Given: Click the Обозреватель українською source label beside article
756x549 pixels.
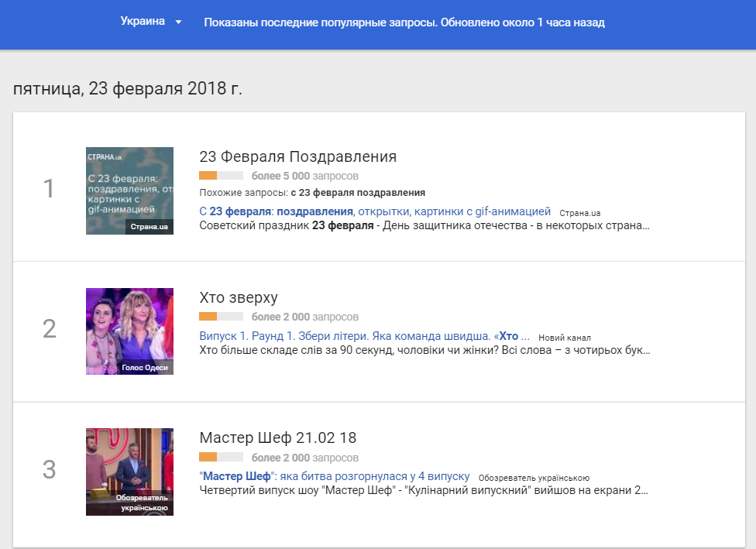Looking at the screenshot, I should [x=534, y=478].
